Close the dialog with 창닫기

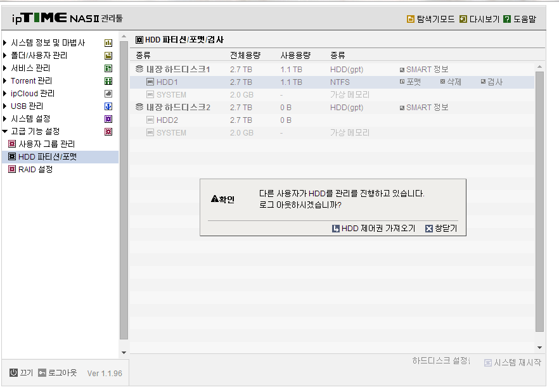pos(441,229)
